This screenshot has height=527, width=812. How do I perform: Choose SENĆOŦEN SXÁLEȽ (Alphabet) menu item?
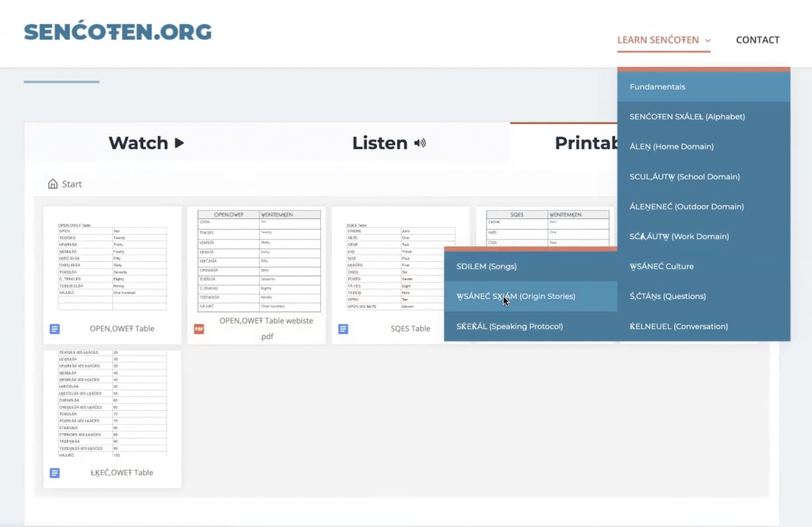coord(687,117)
